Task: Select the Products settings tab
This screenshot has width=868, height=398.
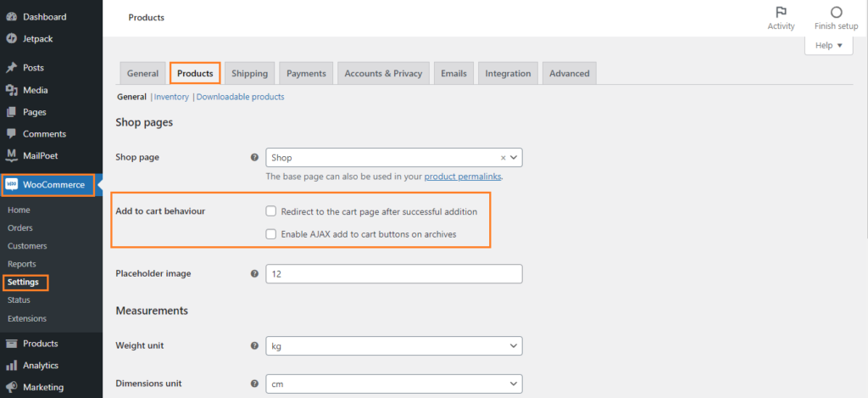Action: pos(196,73)
